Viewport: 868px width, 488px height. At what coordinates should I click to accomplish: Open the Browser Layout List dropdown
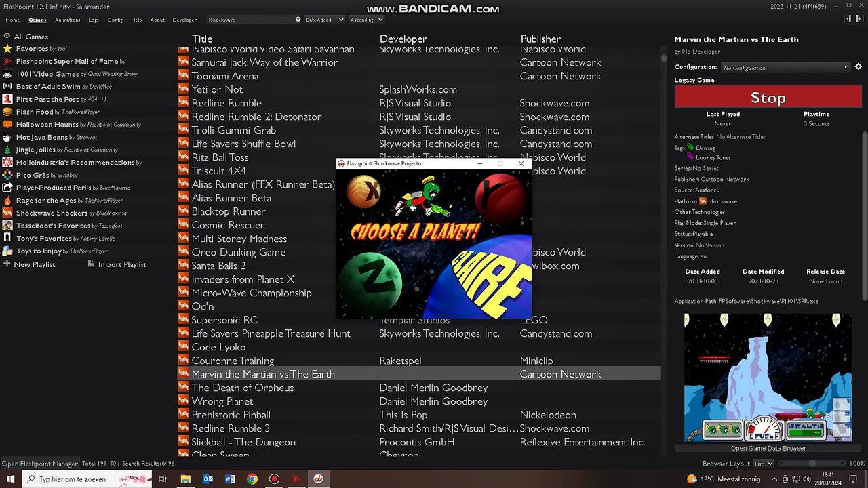point(764,464)
